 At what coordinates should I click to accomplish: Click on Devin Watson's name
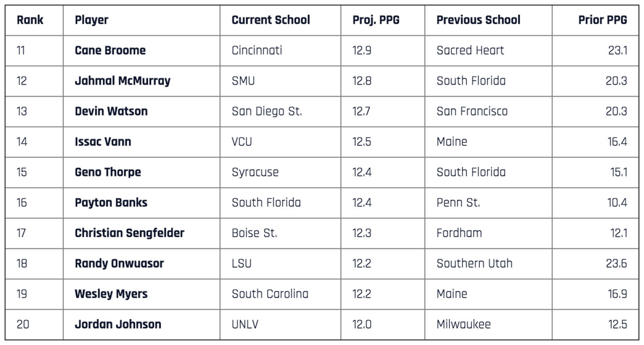coord(111,112)
